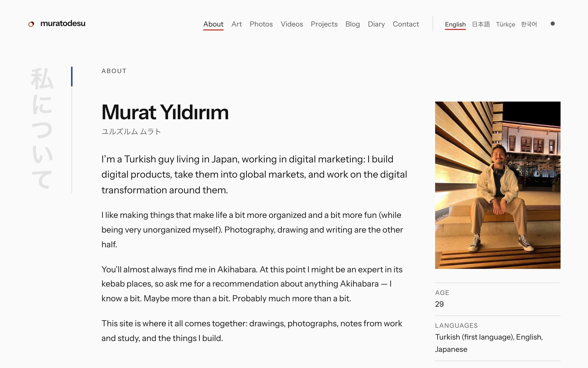
Task: Click the katakana name ユルズルム ムラト
Action: coord(131,131)
